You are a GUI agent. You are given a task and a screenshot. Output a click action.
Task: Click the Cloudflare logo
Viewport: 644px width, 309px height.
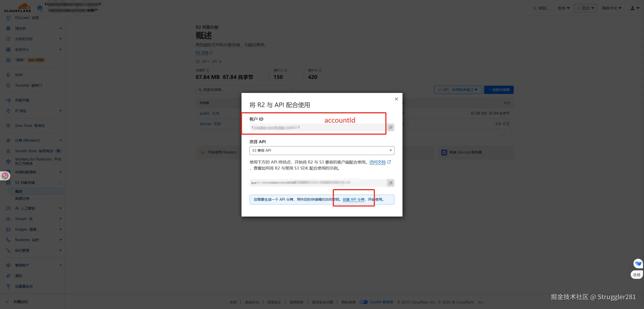pos(18,8)
